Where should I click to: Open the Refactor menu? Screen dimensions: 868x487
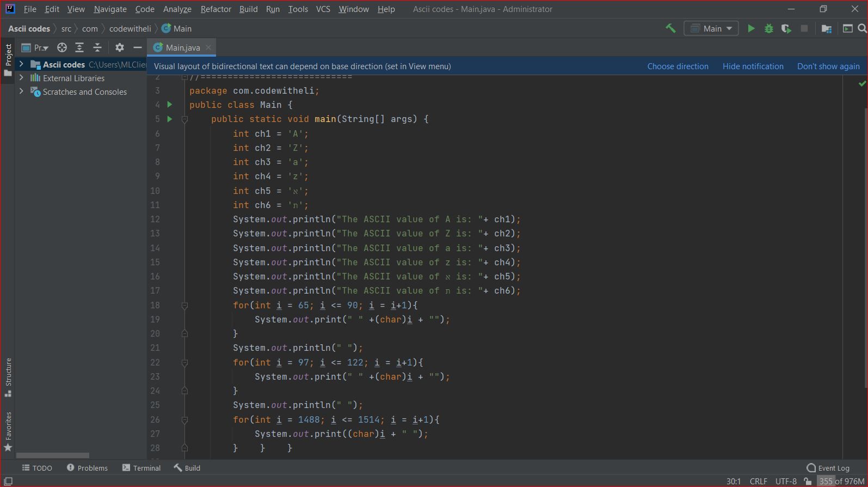(x=216, y=9)
